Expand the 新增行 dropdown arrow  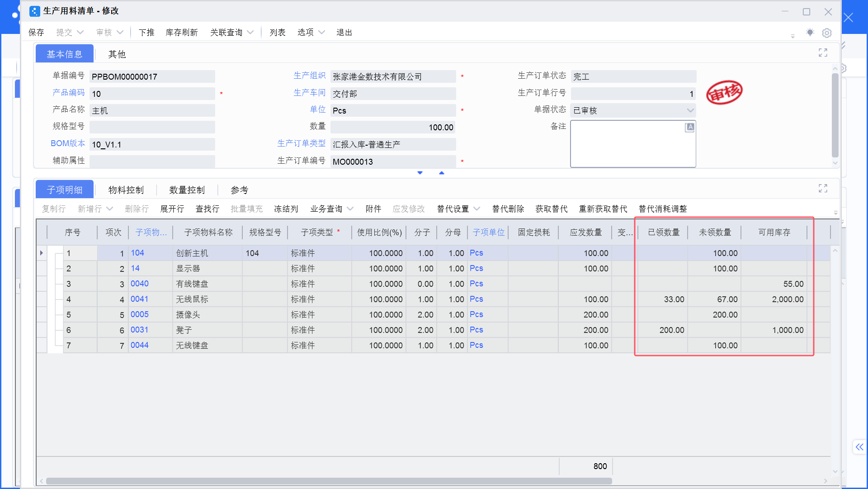click(x=109, y=209)
